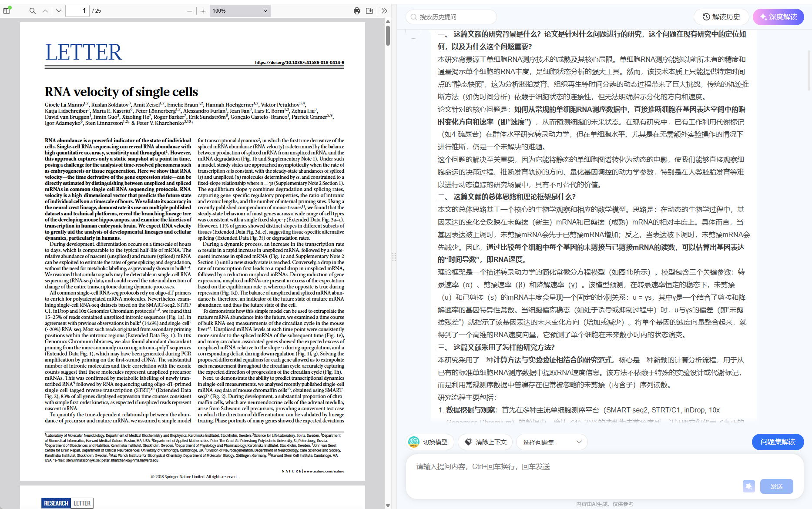Click the magnifier icon in history search
The image size is (812, 509).
tap(413, 17)
